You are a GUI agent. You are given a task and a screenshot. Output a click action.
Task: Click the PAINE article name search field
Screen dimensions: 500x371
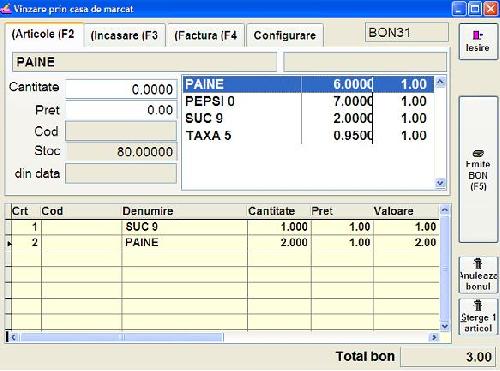tap(144, 62)
